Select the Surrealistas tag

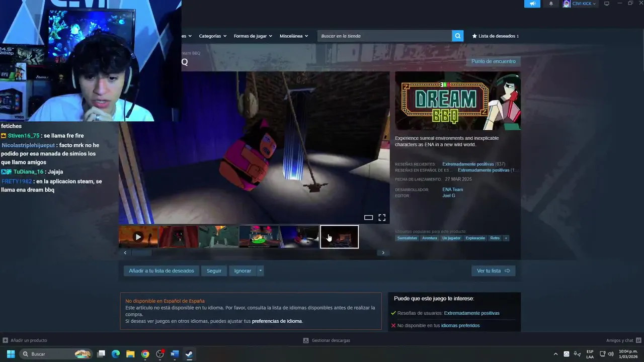408,238
